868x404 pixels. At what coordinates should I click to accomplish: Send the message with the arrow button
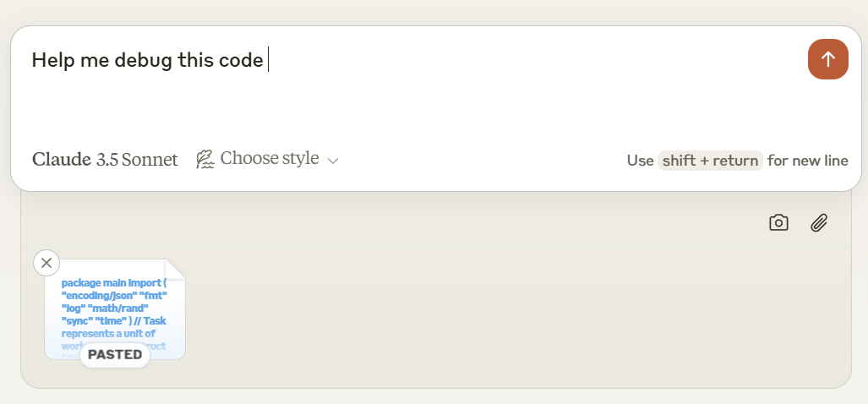pyautogui.click(x=827, y=59)
